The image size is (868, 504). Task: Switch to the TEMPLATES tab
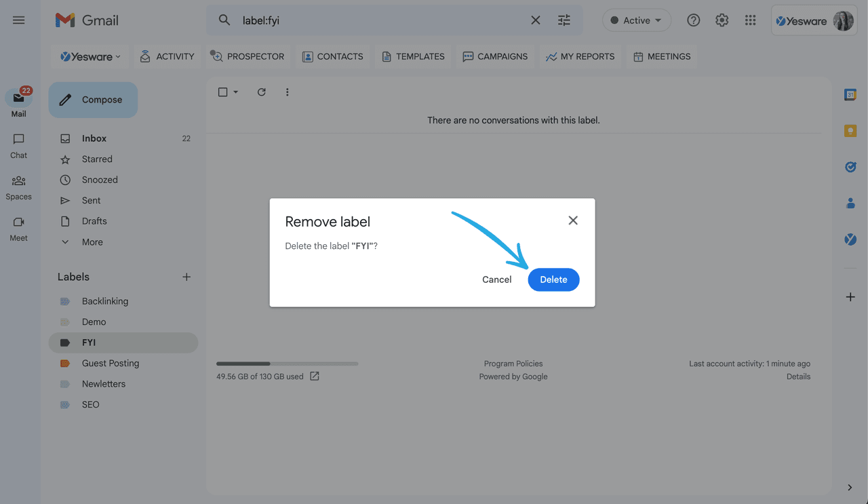(413, 56)
